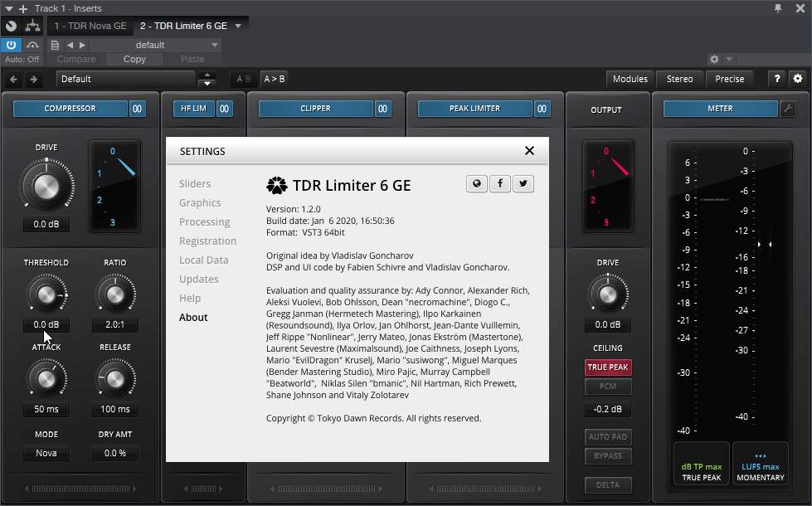812x506 pixels.
Task: Select Processing in settings sidebar
Action: (205, 222)
